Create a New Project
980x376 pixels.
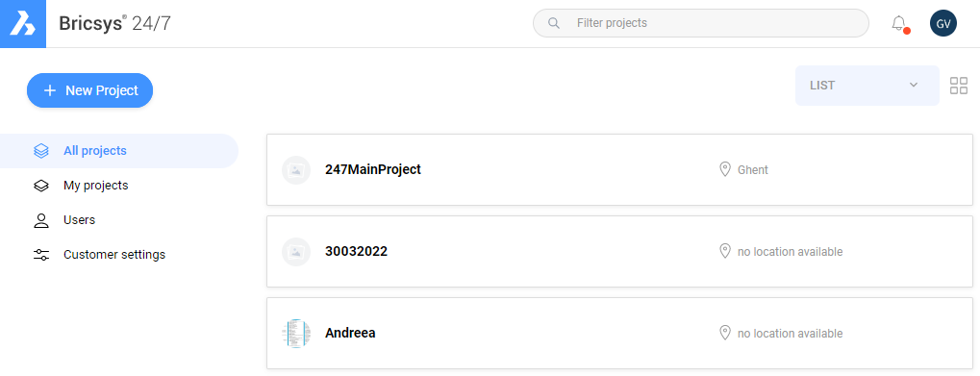pos(90,90)
